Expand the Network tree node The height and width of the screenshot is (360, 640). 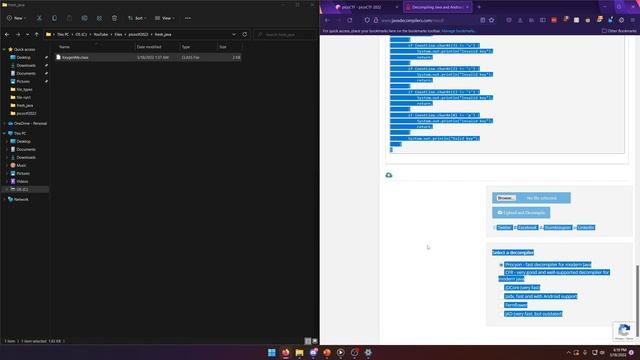point(4,200)
